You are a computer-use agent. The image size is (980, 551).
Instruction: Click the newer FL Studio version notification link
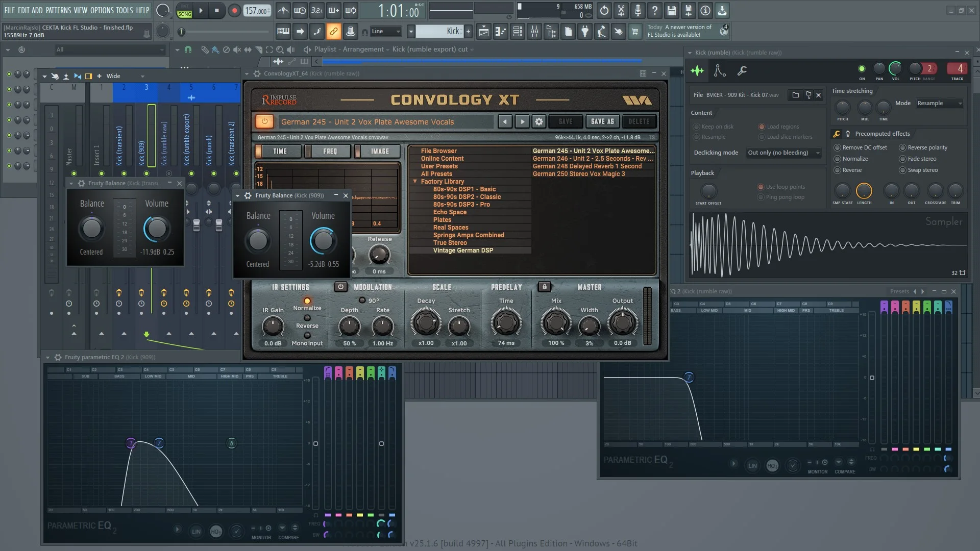684,31
